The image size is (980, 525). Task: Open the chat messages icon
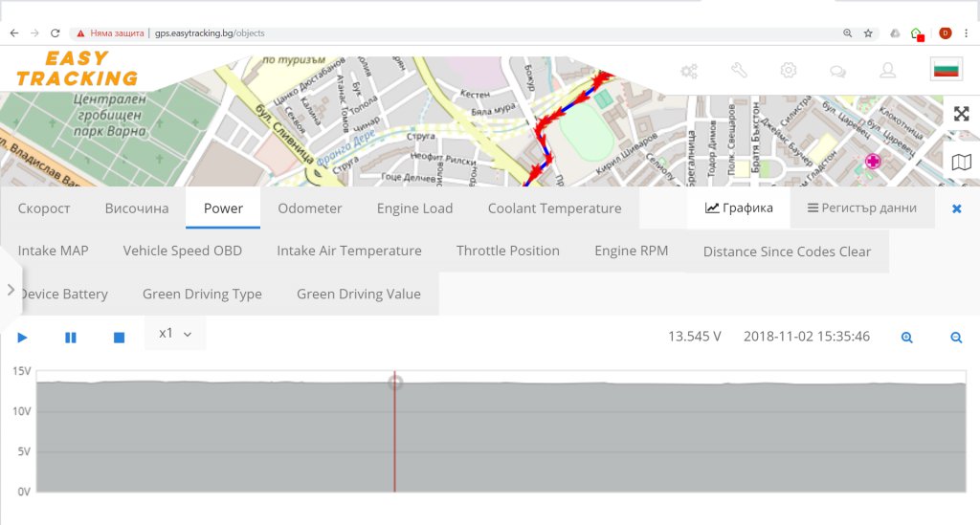tap(837, 70)
